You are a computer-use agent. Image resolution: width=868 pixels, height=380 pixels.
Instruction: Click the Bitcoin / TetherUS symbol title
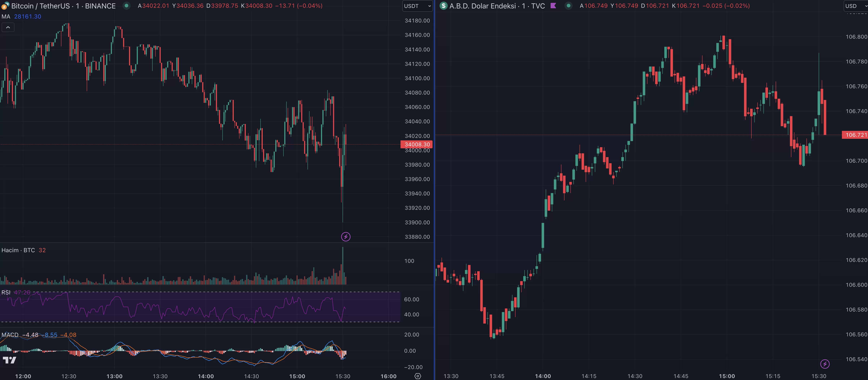(x=63, y=6)
